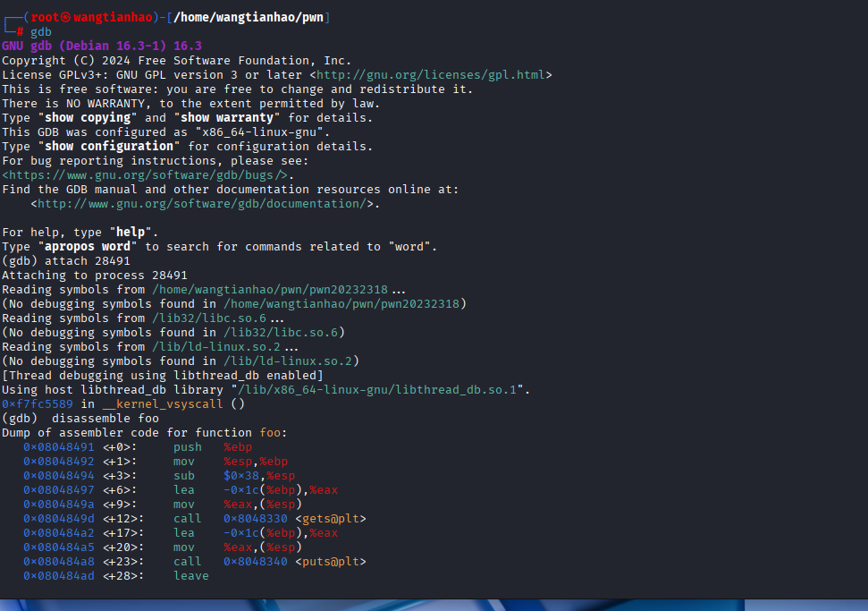Click the 'show copying' bold text

[x=88, y=117]
